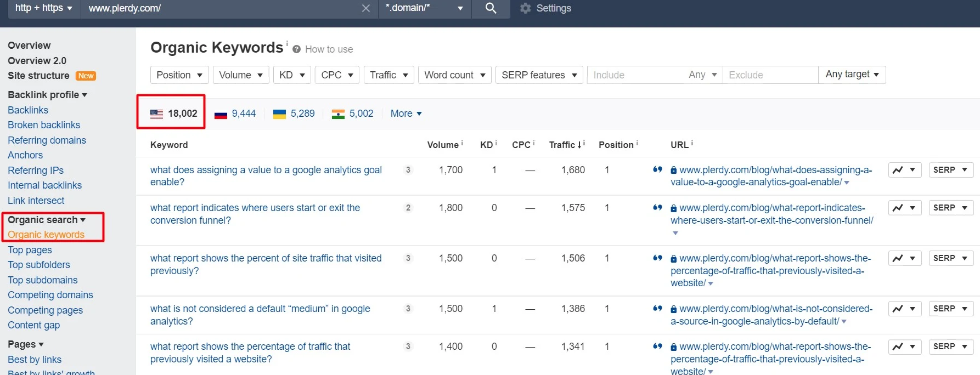
Task: Open keyword 'what does assigning a value' link
Action: pos(266,176)
